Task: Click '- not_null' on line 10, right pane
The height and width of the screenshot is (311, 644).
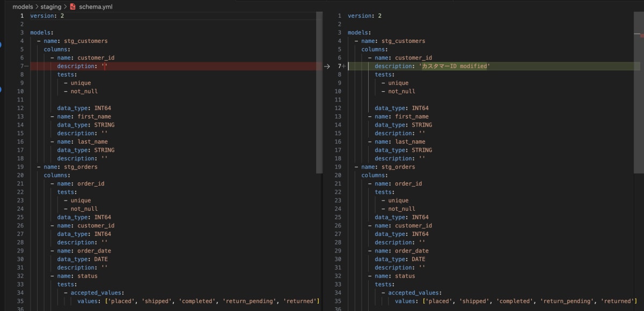Action: coord(398,92)
